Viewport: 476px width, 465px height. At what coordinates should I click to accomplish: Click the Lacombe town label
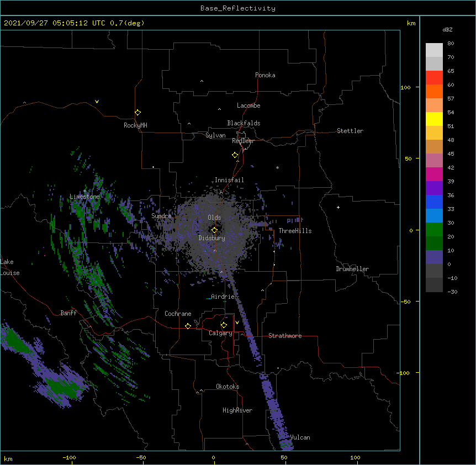click(248, 105)
